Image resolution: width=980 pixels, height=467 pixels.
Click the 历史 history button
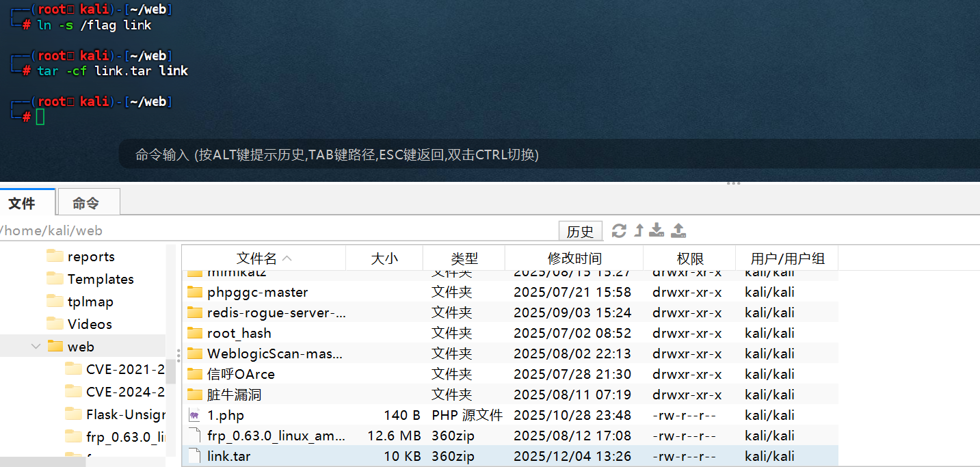(581, 230)
